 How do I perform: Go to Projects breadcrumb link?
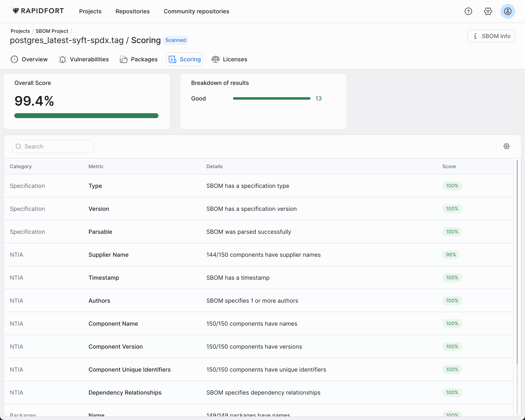pos(20,31)
